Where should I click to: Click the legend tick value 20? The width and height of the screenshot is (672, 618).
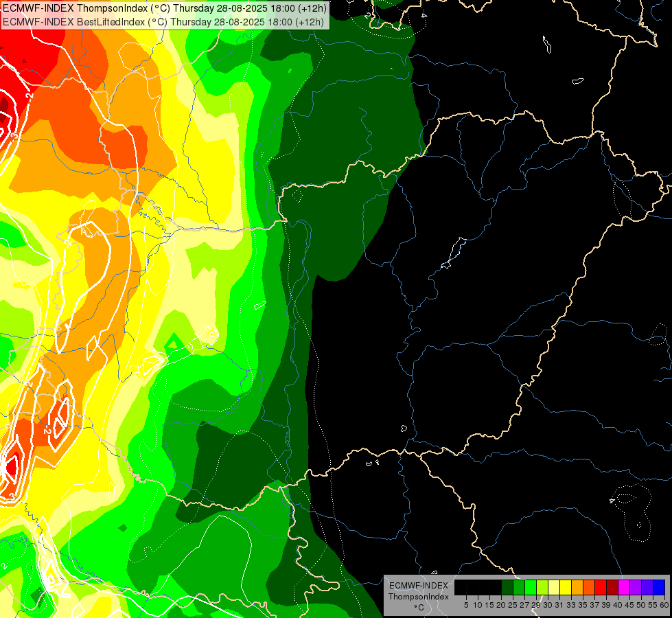coord(501,605)
